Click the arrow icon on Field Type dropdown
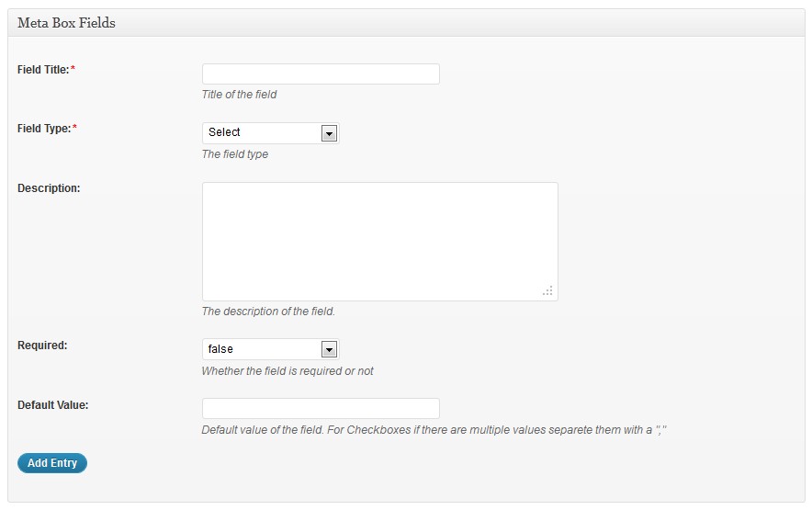812x510 pixels. (329, 134)
